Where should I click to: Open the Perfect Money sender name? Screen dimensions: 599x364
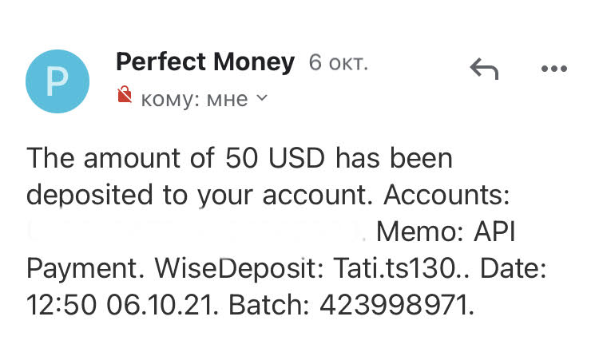click(205, 62)
